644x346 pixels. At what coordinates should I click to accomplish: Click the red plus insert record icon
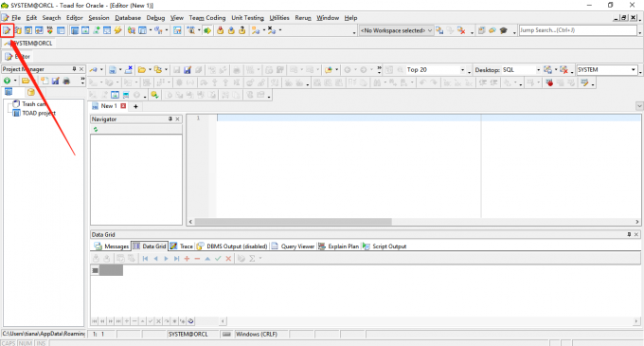click(187, 259)
